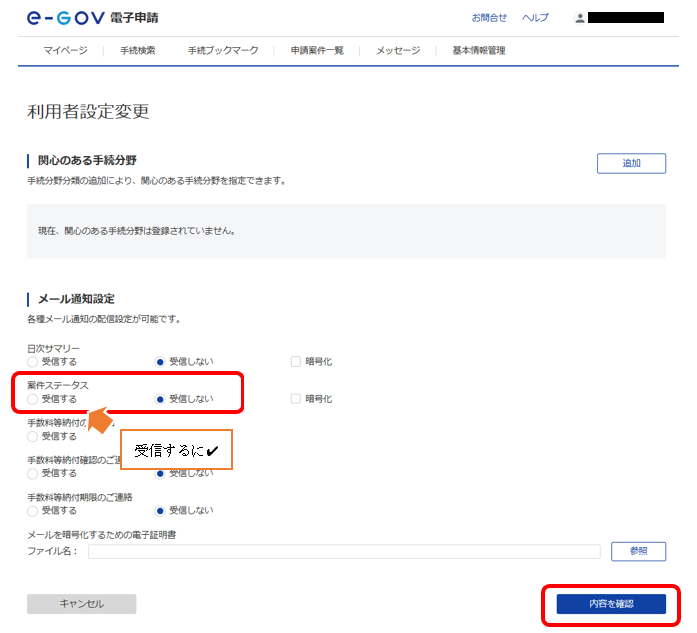The image size is (697, 633).
Task: Click the 追加 button for 関心のある手続分野
Action: 631,163
